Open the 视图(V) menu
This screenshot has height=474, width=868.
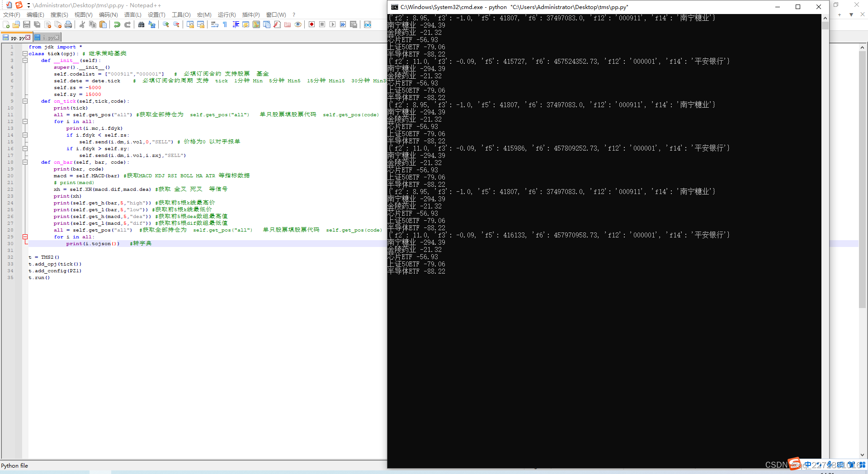point(84,15)
